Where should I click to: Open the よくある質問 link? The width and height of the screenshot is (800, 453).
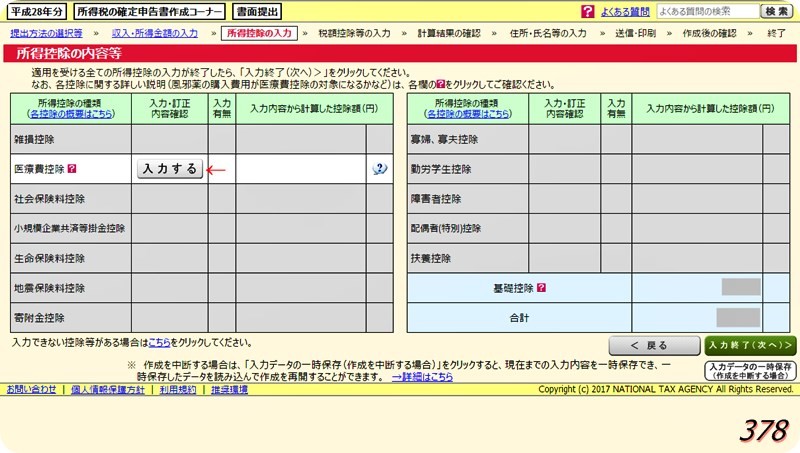coord(625,12)
